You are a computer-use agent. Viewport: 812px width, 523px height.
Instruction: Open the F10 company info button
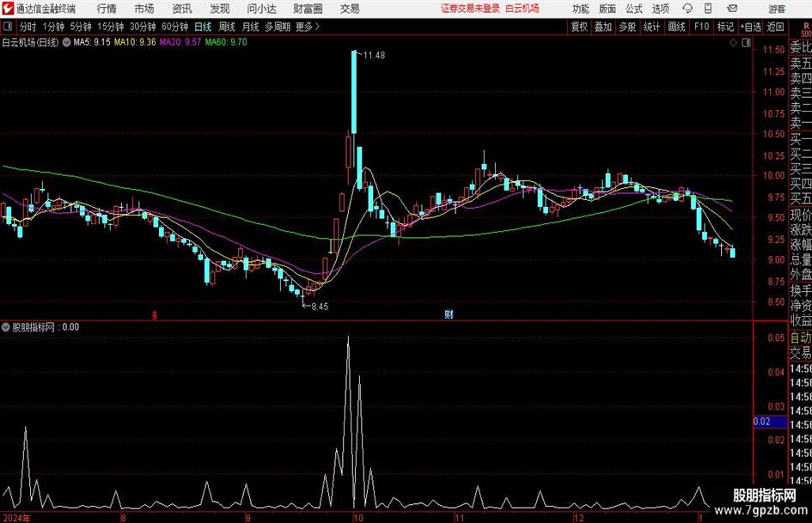point(702,27)
